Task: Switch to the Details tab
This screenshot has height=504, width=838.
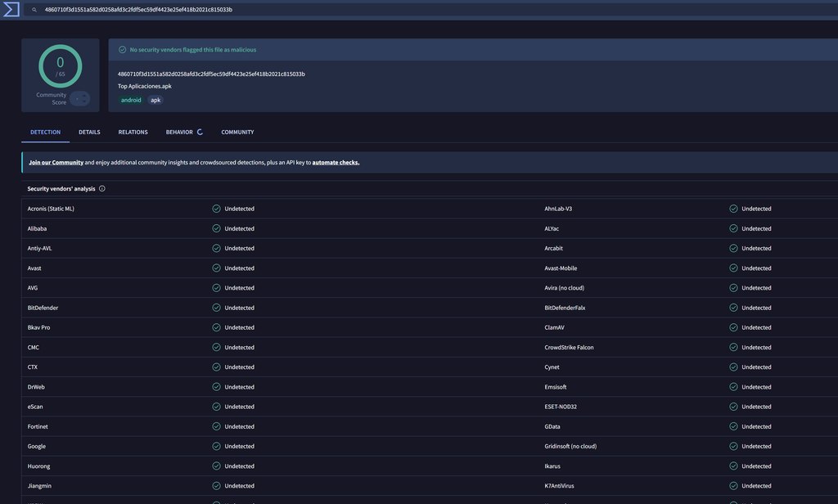Action: [x=89, y=132]
